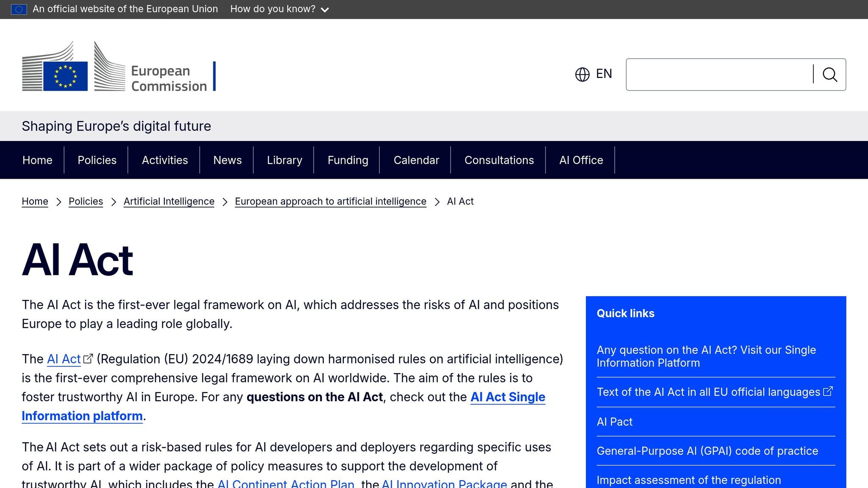Expand the "How do you know?" dropdown
This screenshot has width=868, height=488.
[280, 9]
